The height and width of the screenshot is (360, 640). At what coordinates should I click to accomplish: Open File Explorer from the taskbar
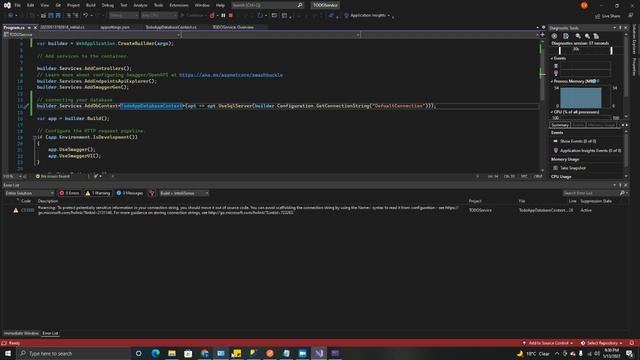(172, 353)
